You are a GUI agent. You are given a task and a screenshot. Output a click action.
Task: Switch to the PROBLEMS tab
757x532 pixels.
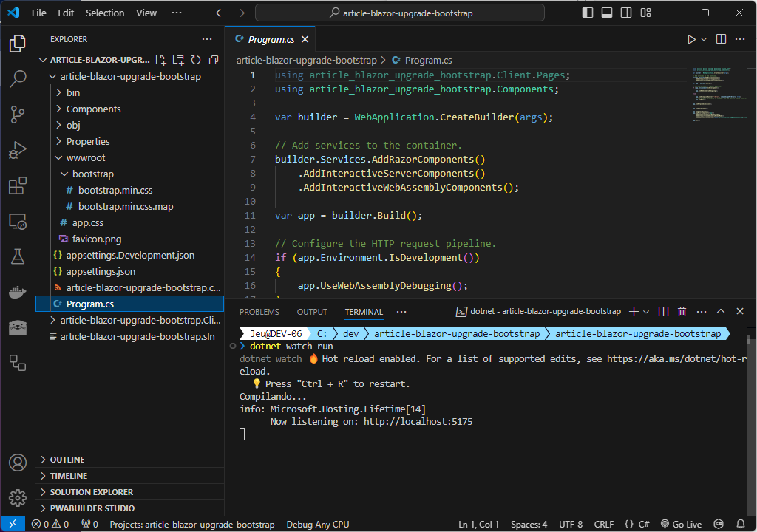click(x=259, y=312)
